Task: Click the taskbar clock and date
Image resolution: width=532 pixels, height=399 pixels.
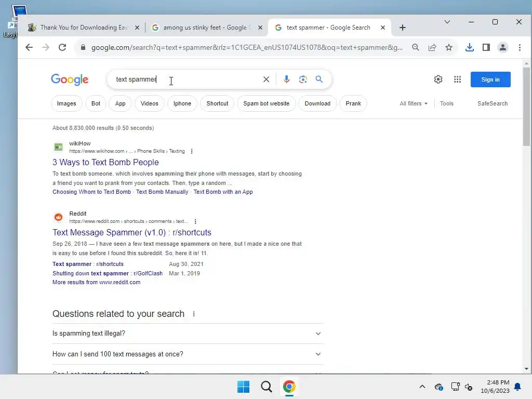Action: [x=495, y=387]
